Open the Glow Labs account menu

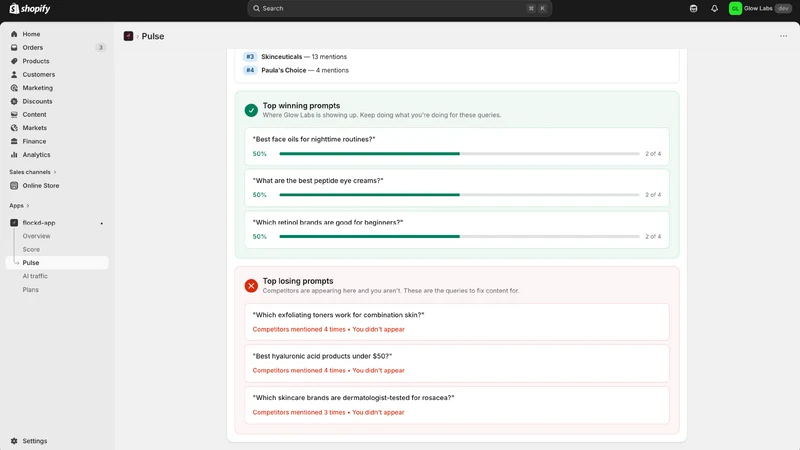[760, 9]
